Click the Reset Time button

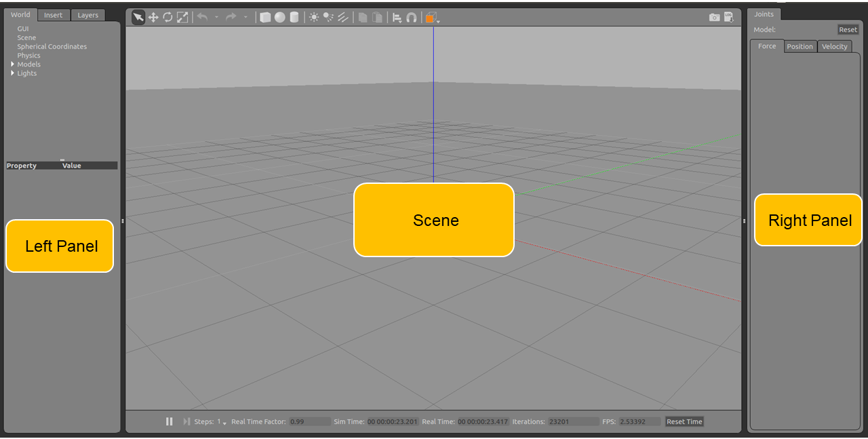pyautogui.click(x=684, y=421)
